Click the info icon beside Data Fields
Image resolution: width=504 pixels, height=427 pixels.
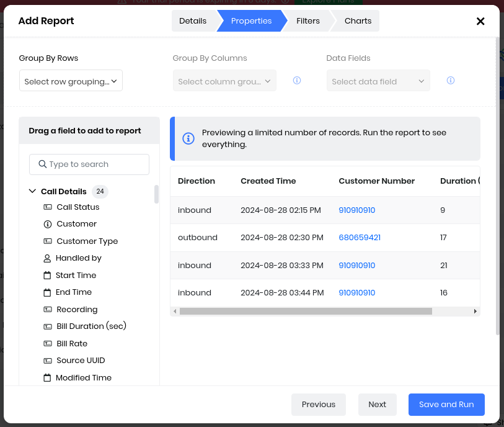click(451, 81)
